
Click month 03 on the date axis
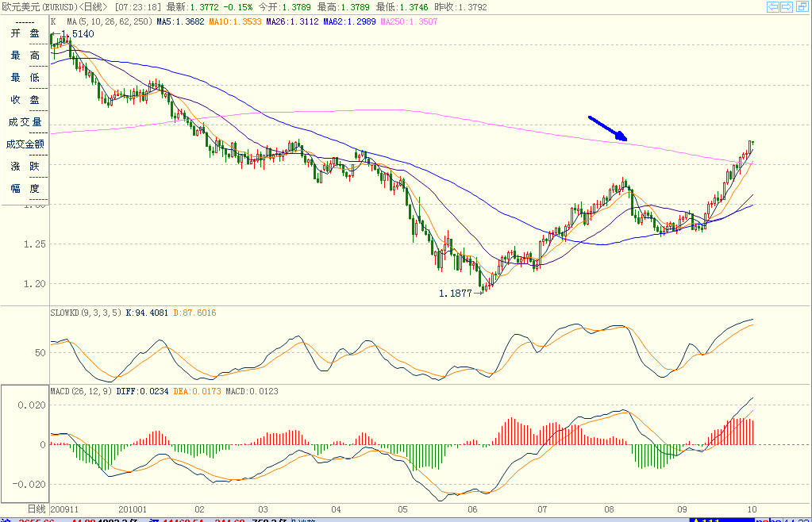(263, 509)
